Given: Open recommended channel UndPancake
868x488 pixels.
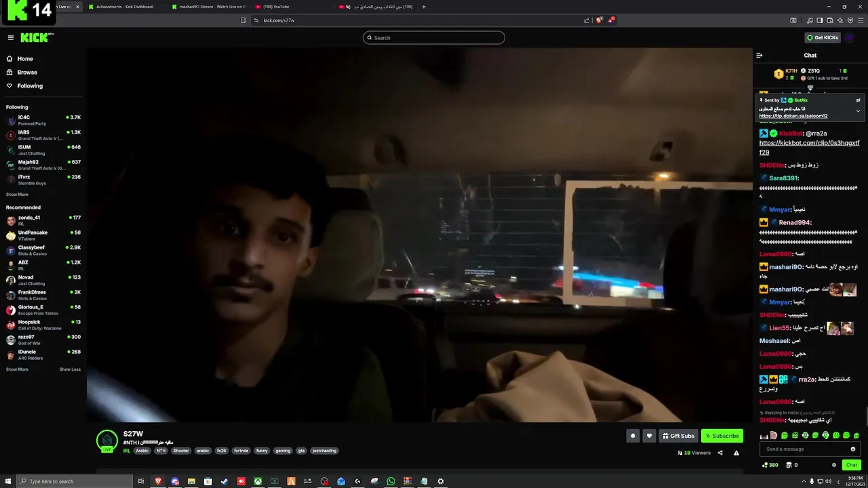Looking at the screenshot, I should click(43, 235).
